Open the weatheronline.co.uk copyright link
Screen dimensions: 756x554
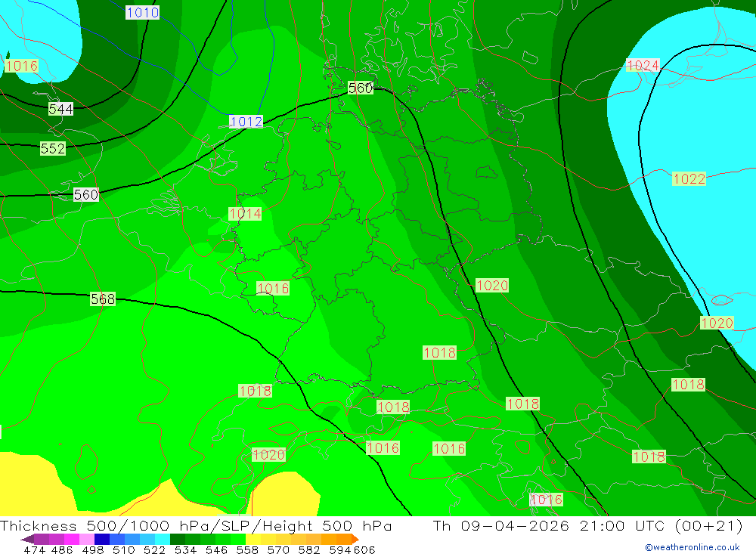pyautogui.click(x=692, y=547)
